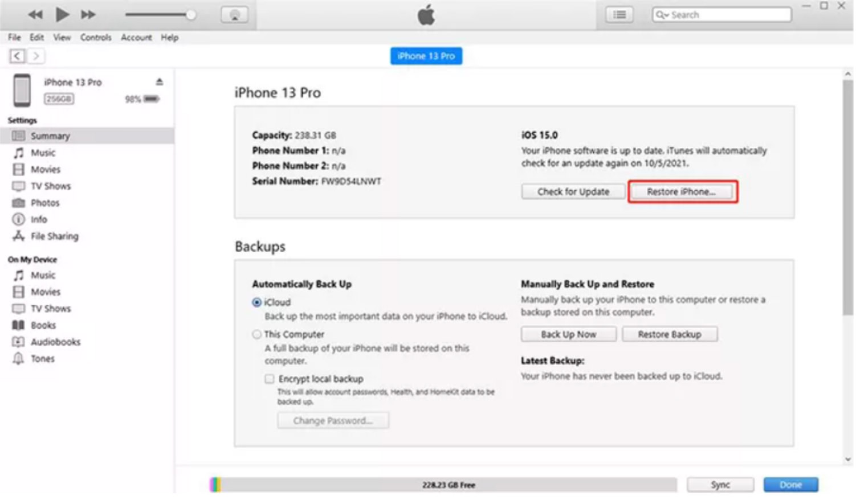Open Music under Settings
This screenshot has height=504, width=856.
[x=43, y=153]
